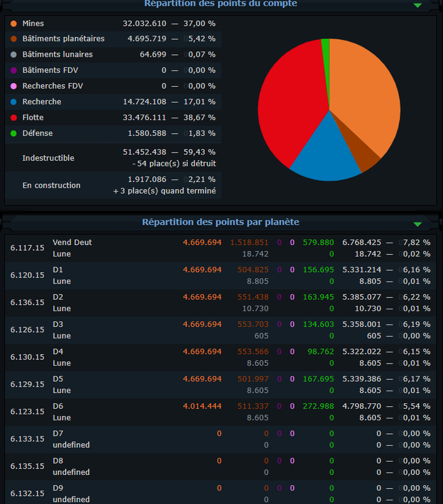
Task: Click coordinates 6.130.15
Action: pyautogui.click(x=27, y=357)
